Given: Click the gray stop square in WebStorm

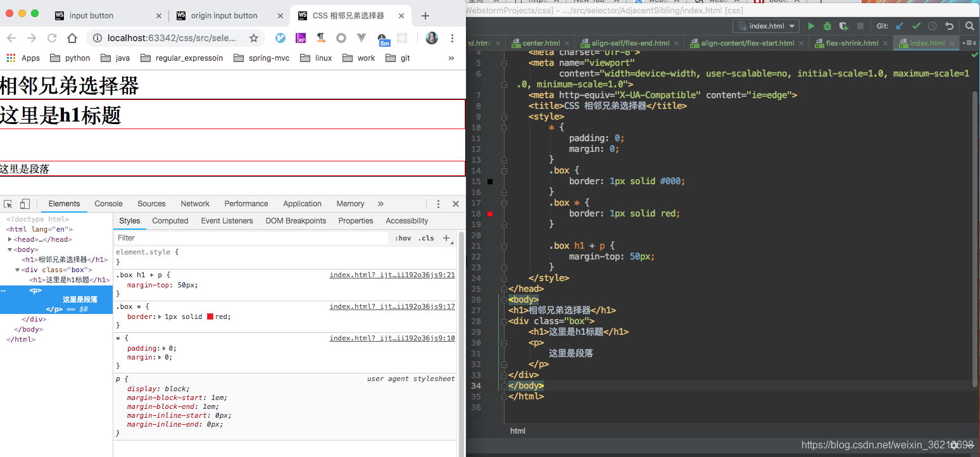Looking at the screenshot, I should tap(860, 26).
